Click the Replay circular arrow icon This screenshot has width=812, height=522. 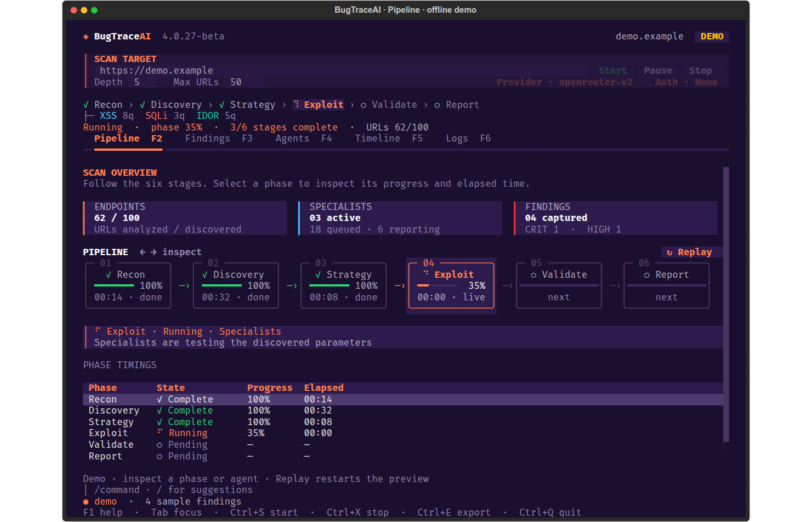pyautogui.click(x=669, y=252)
